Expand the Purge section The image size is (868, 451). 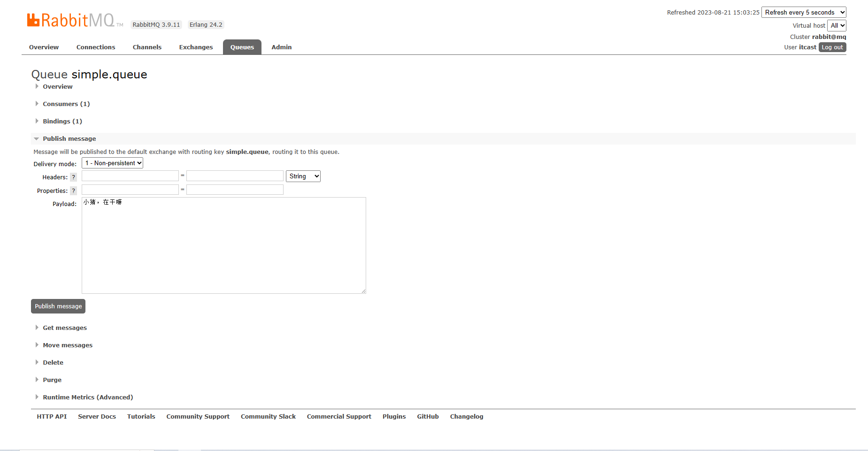[52, 380]
